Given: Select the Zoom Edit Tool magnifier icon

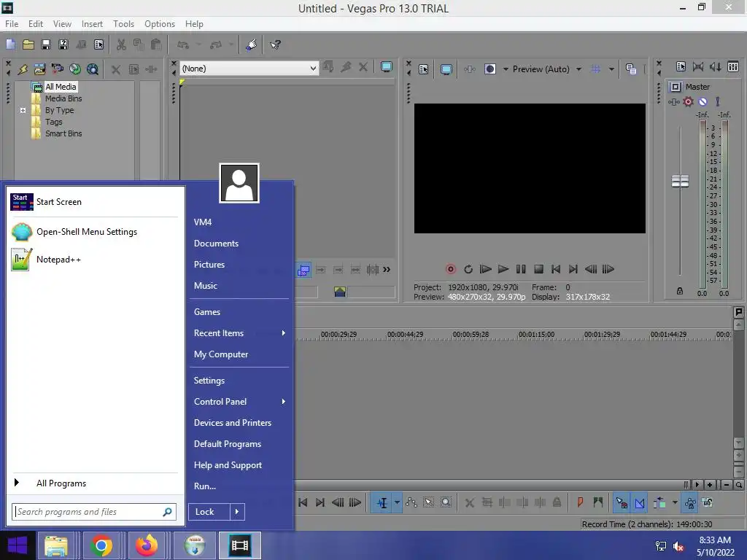Looking at the screenshot, I should pos(446,502).
